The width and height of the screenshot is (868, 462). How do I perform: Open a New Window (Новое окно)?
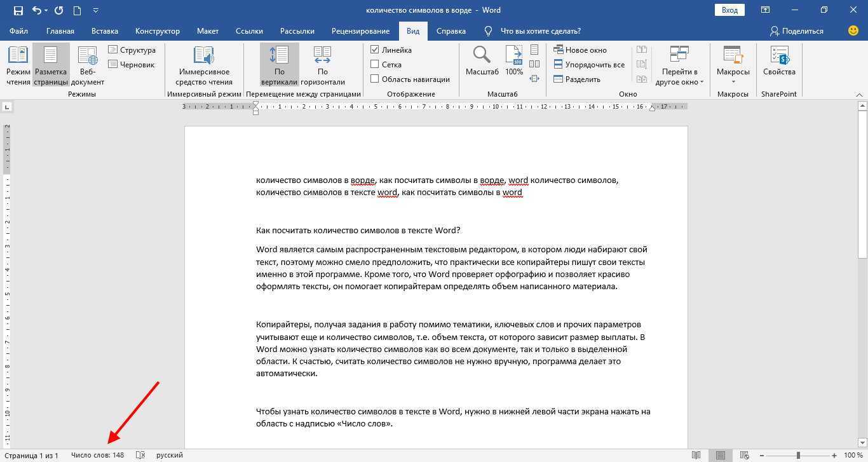[x=580, y=50]
